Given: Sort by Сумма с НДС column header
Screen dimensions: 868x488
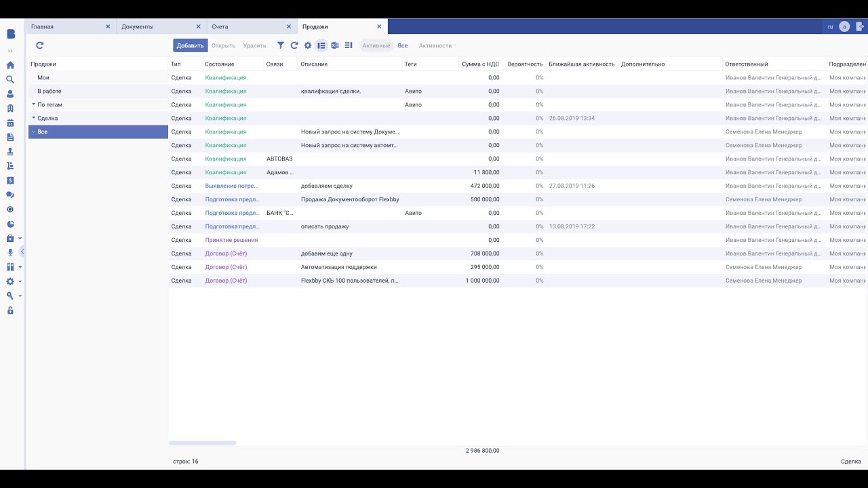Looking at the screenshot, I should point(480,64).
